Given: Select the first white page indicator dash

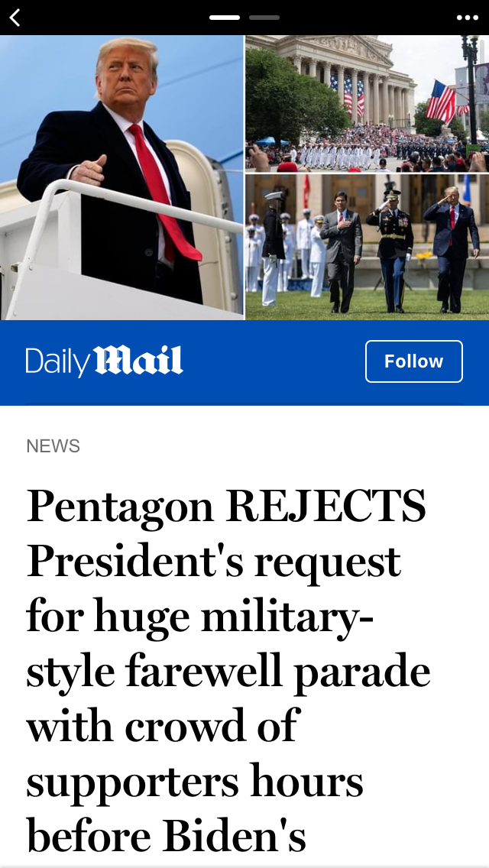Looking at the screenshot, I should coord(225,18).
